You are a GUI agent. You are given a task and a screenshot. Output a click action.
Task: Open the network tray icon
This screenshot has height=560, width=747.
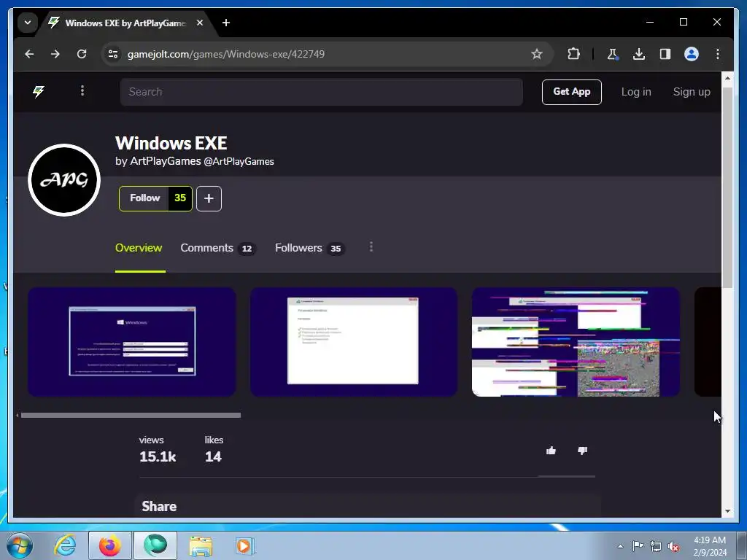656,547
